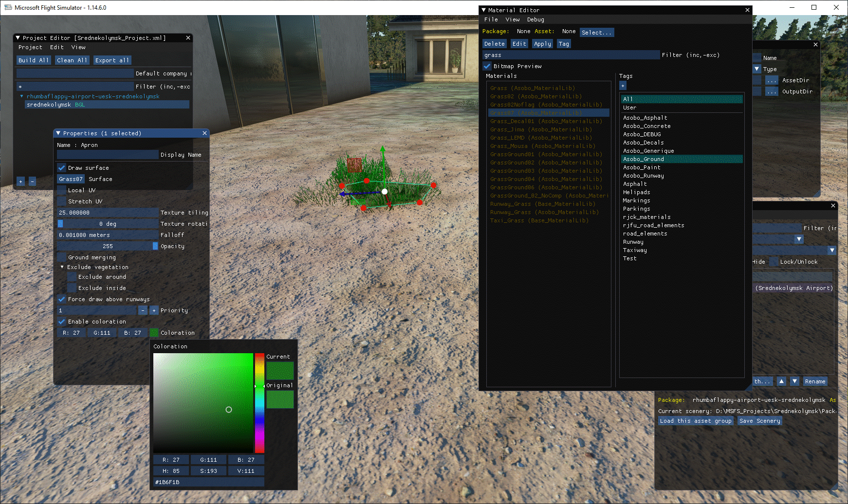Close the Material Editor window
This screenshot has height=504, width=848.
point(747,10)
